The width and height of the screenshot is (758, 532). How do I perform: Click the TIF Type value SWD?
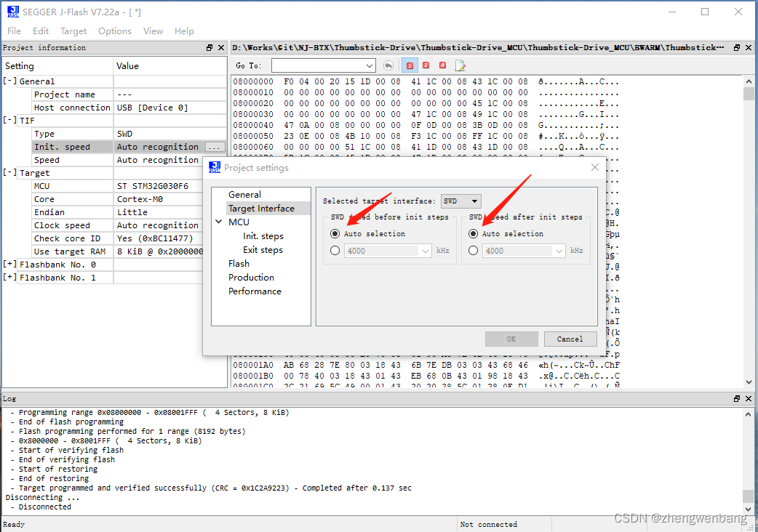124,134
